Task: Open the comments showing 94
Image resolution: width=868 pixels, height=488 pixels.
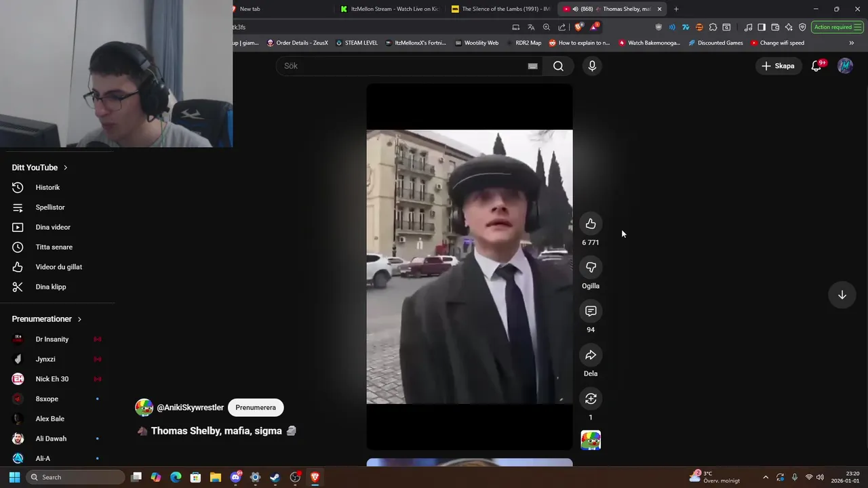Action: coord(591,311)
